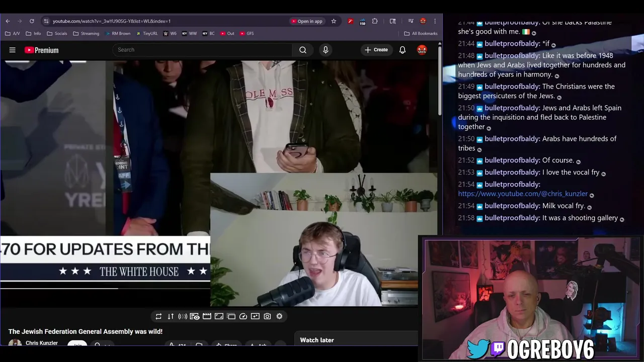Open the media controls icon in Chrome toolbar
644x362 pixels.
pyautogui.click(x=411, y=21)
